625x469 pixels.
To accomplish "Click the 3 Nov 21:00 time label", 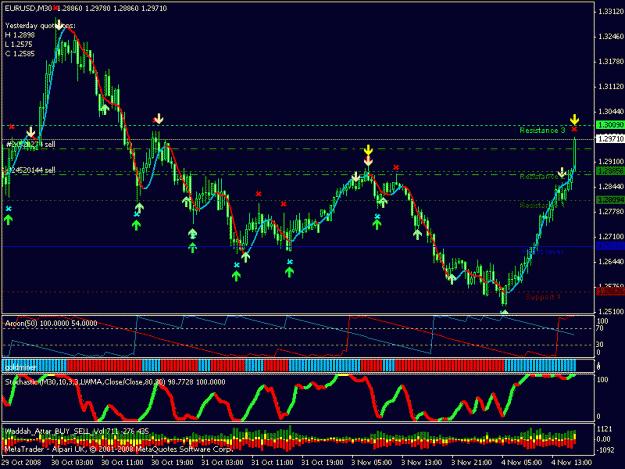I will (471, 462).
